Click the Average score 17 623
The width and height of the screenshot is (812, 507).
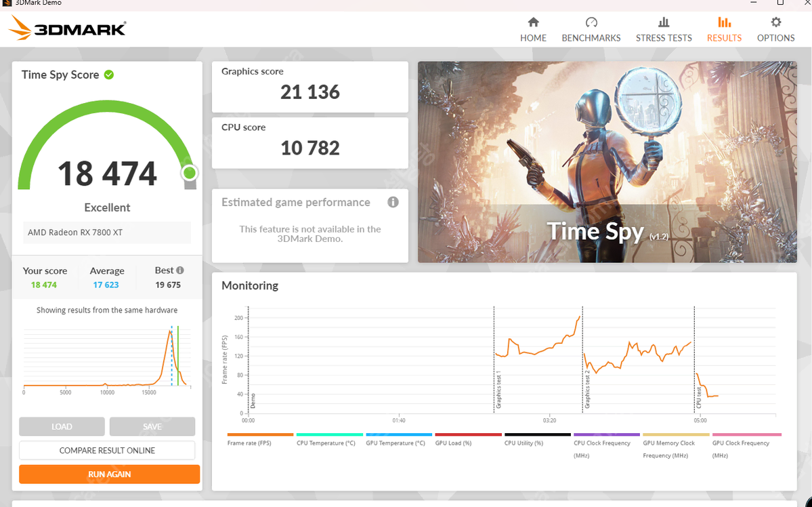[106, 285]
